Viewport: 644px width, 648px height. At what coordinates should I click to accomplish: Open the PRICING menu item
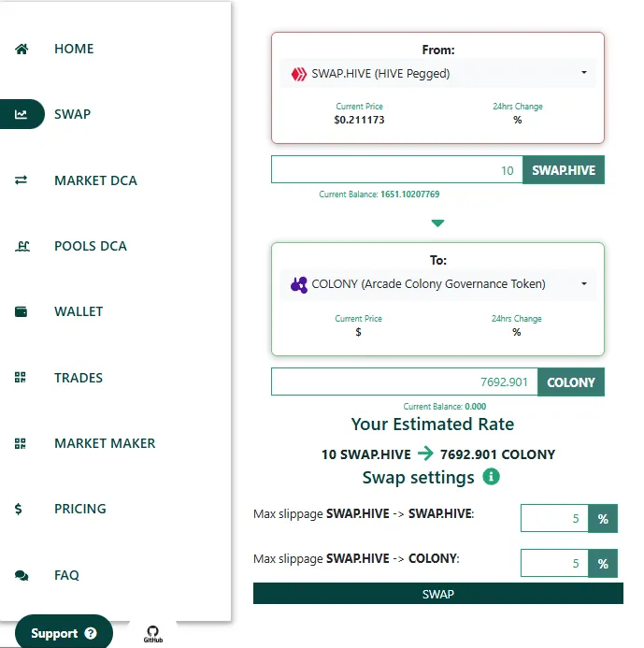(x=80, y=509)
